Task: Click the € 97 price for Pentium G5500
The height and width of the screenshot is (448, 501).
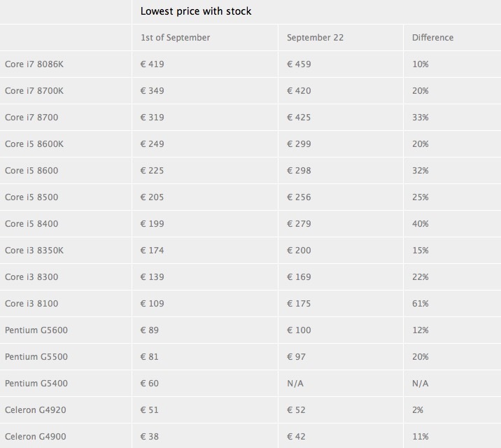Action: [x=296, y=356]
